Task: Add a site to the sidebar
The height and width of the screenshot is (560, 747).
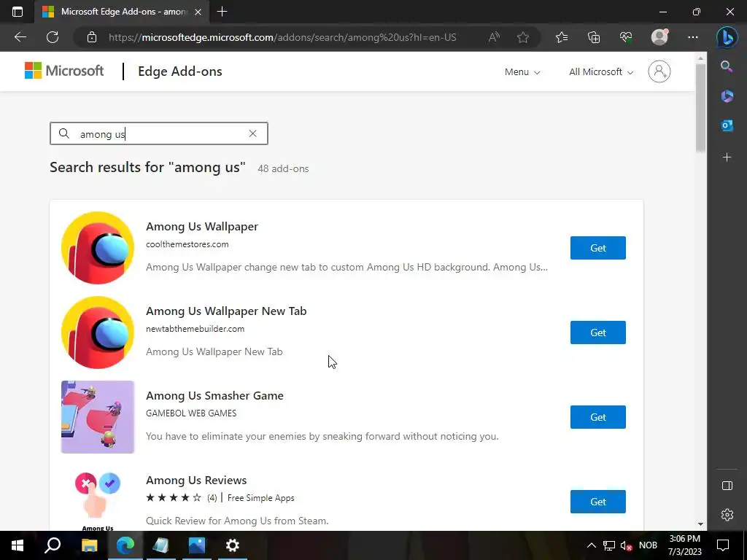Action: click(x=727, y=157)
